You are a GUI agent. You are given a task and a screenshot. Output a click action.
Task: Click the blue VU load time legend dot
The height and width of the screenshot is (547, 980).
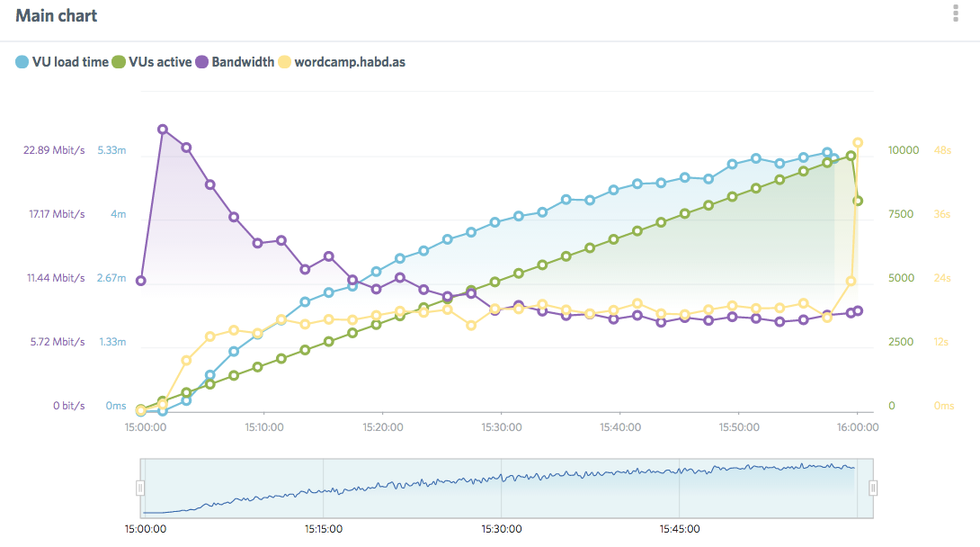pos(22,63)
